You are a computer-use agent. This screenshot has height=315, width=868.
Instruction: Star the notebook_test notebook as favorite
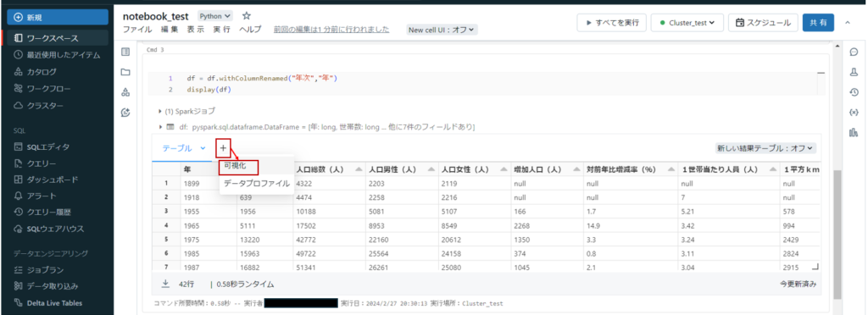(247, 16)
